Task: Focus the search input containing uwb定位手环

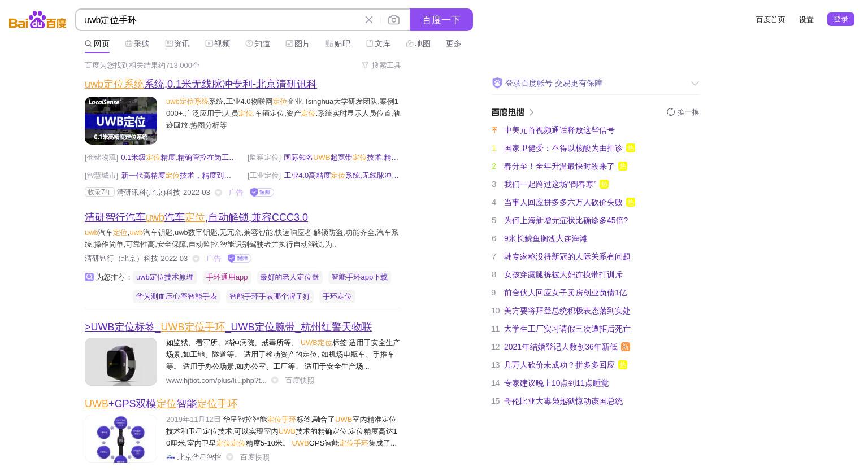Action: [220, 20]
